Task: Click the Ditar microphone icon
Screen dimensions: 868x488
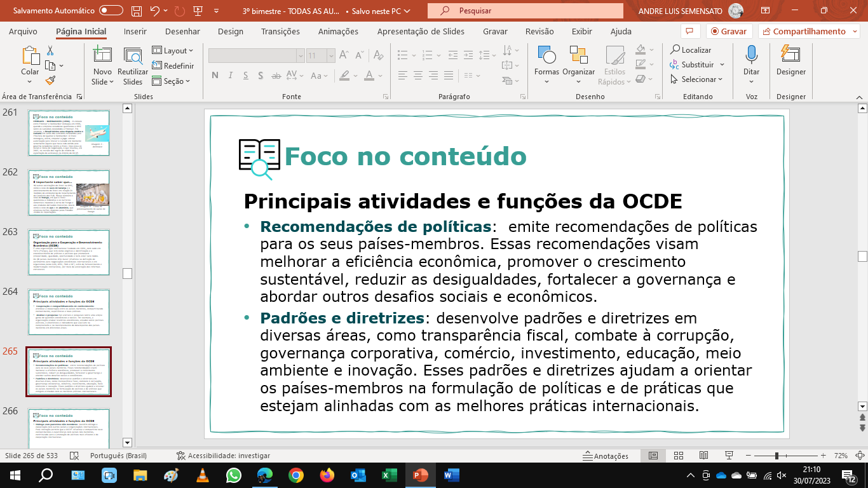Action: 752,55
